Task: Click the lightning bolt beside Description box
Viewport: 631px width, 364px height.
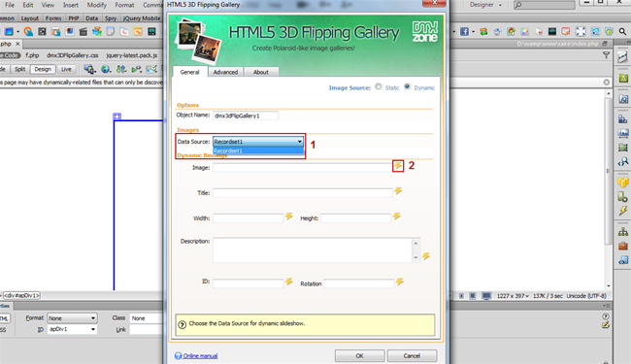Action: click(x=426, y=256)
